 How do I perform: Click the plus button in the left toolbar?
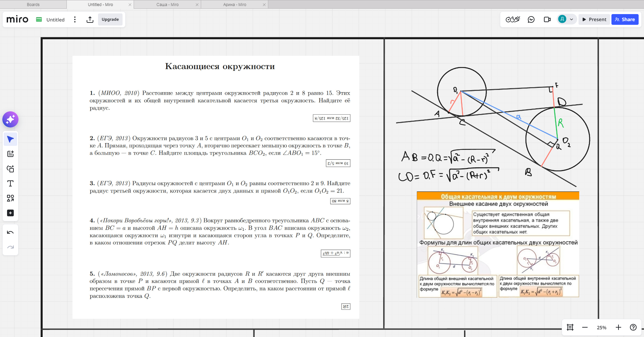pyautogui.click(x=10, y=213)
